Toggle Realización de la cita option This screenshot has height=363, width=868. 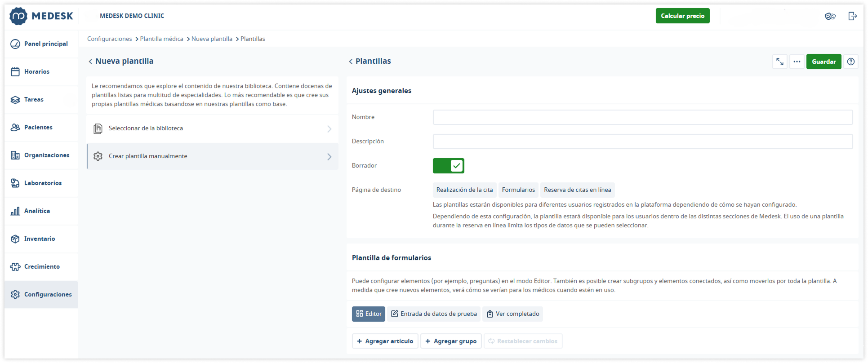[x=464, y=190]
